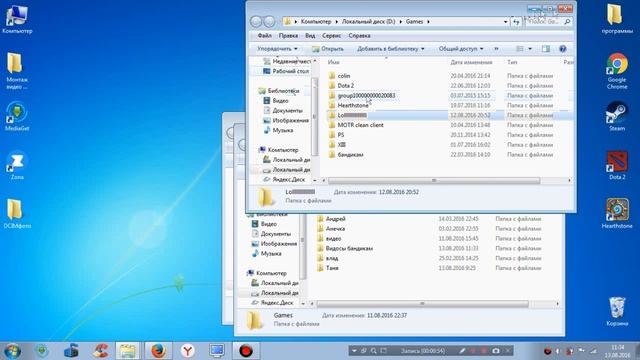The height and width of the screenshot is (360, 640).
Task: Click the Back button in Games window
Action: (x=256, y=21)
